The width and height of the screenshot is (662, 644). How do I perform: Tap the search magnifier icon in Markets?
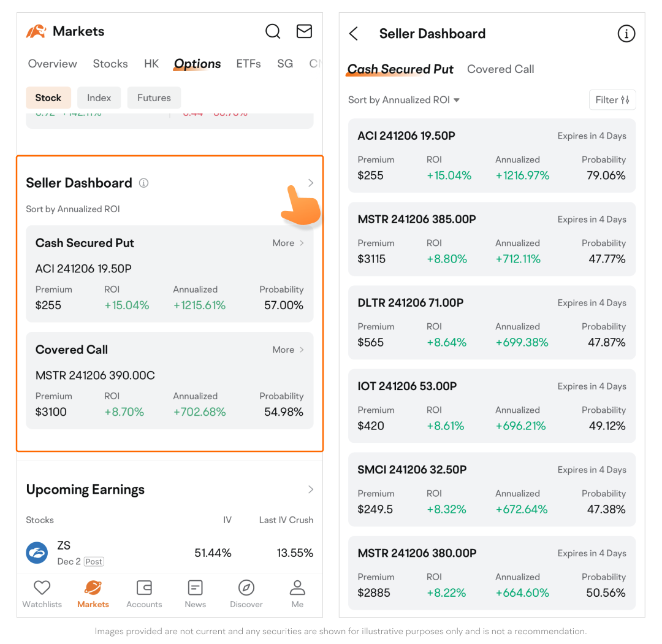pyautogui.click(x=273, y=31)
